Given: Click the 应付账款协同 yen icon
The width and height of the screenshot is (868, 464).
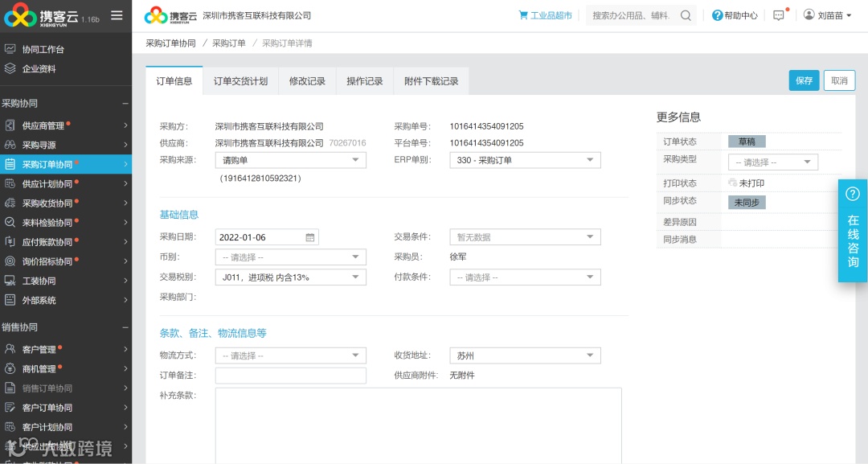Looking at the screenshot, I should [x=10, y=241].
